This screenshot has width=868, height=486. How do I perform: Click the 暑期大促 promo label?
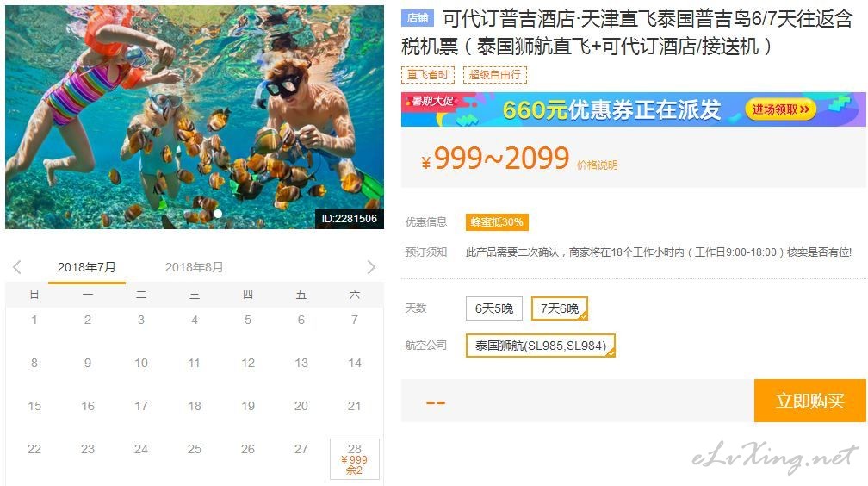click(x=432, y=101)
